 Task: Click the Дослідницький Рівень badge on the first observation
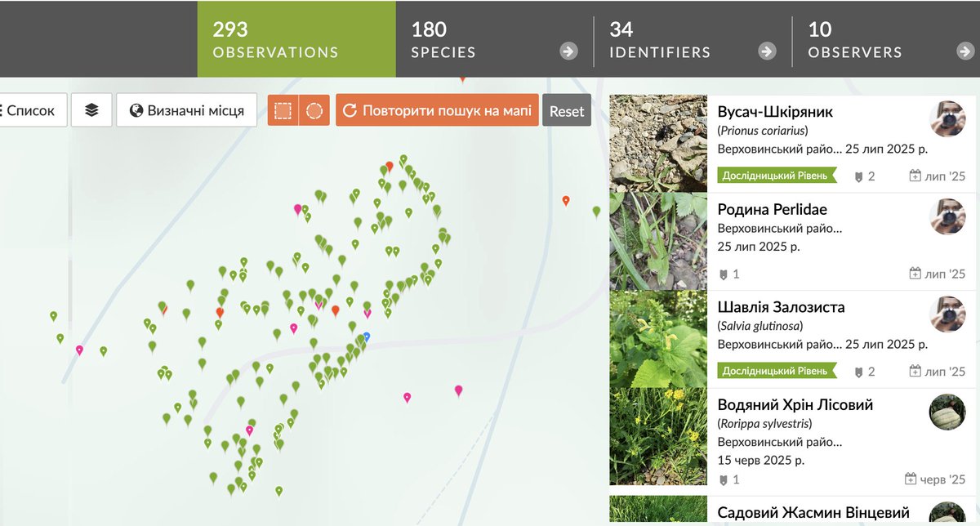click(x=778, y=174)
